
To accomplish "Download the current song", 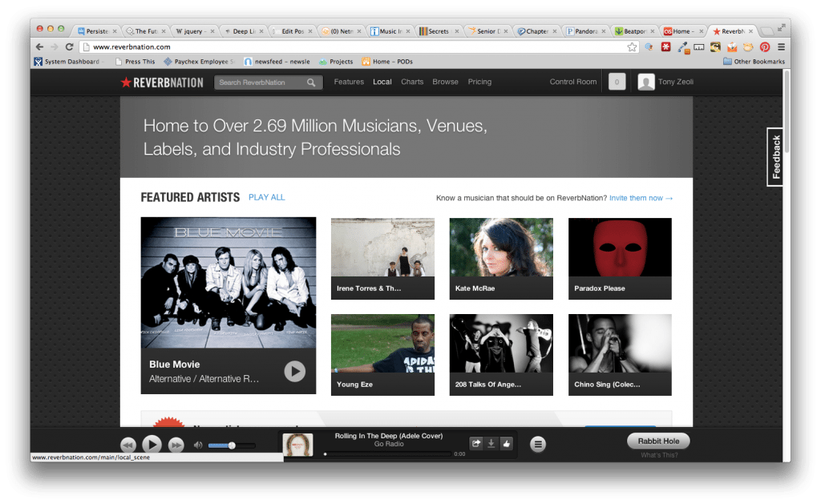I will click(491, 443).
